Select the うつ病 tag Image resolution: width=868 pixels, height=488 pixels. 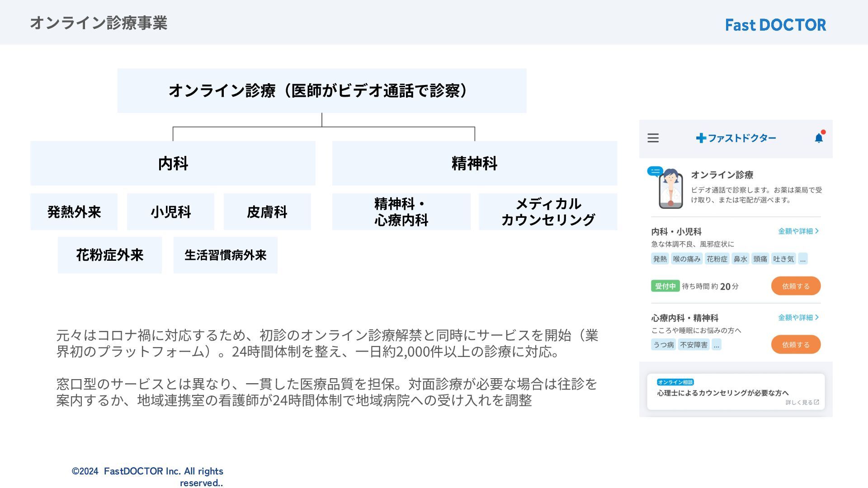663,345
